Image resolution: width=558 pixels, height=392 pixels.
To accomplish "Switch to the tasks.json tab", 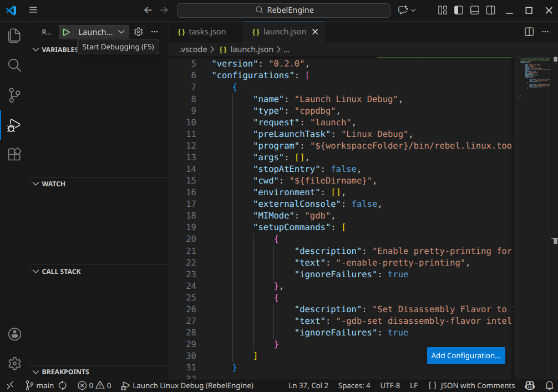I will [206, 32].
